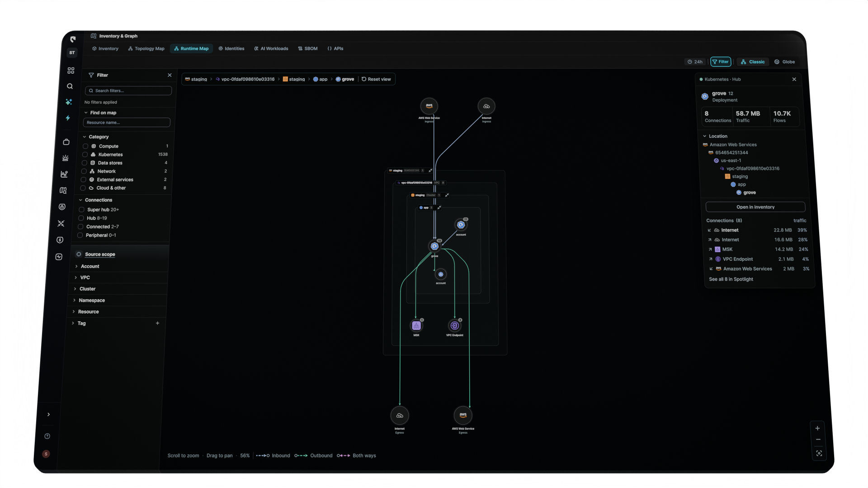The image size is (868, 488).
Task: Select the AWS Web Service Egress node
Action: tap(463, 416)
